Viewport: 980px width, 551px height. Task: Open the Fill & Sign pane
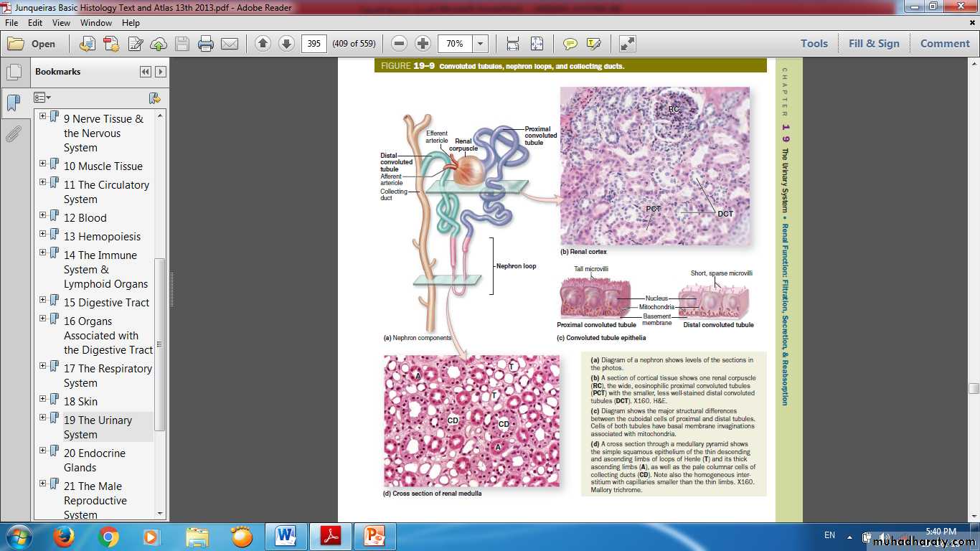(873, 44)
